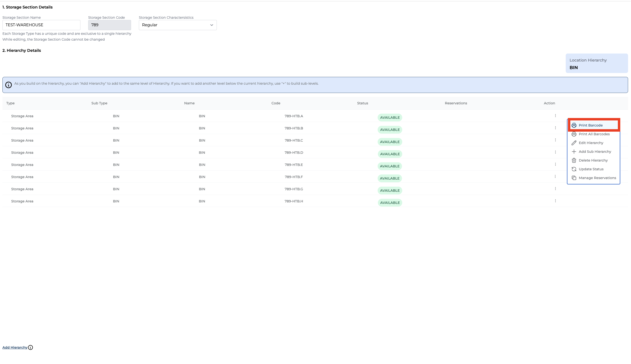The height and width of the screenshot is (364, 631).
Task: Open kebab menu for 789-HTB.E row
Action: click(555, 164)
